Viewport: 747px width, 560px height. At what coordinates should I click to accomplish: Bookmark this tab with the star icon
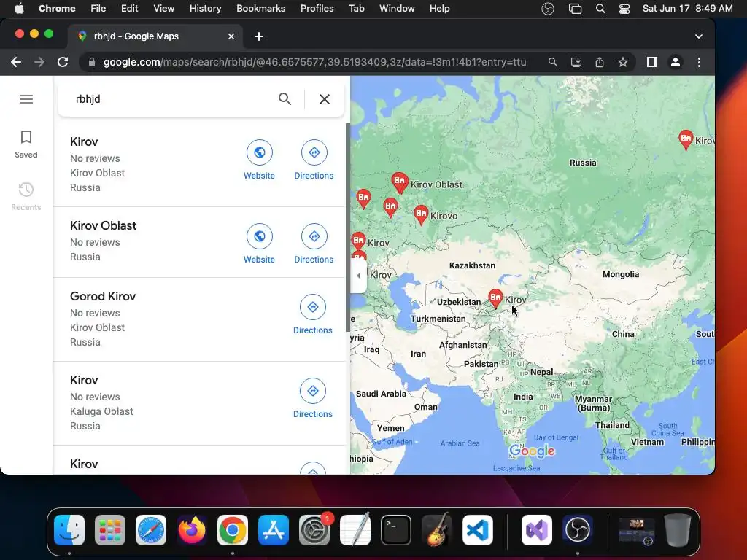tap(623, 62)
